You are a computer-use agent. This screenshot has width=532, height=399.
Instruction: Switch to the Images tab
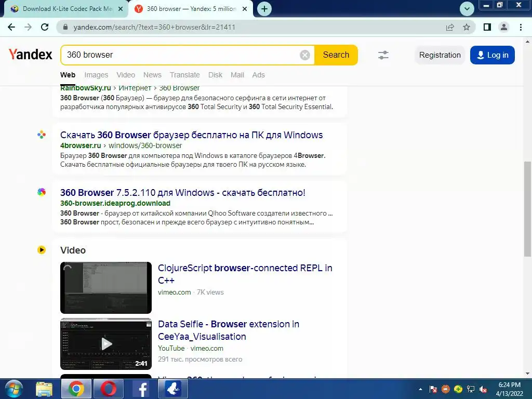(96, 75)
